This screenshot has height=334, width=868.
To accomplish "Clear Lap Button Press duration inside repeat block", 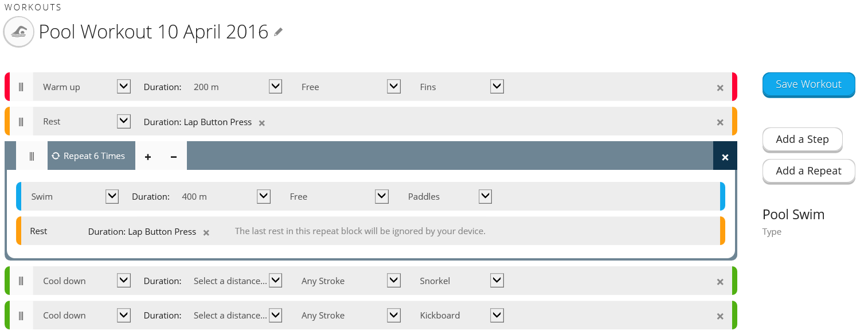I will click(206, 232).
